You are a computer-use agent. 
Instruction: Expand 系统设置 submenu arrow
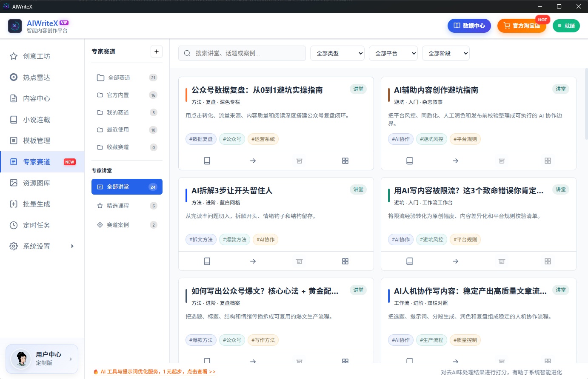72,246
